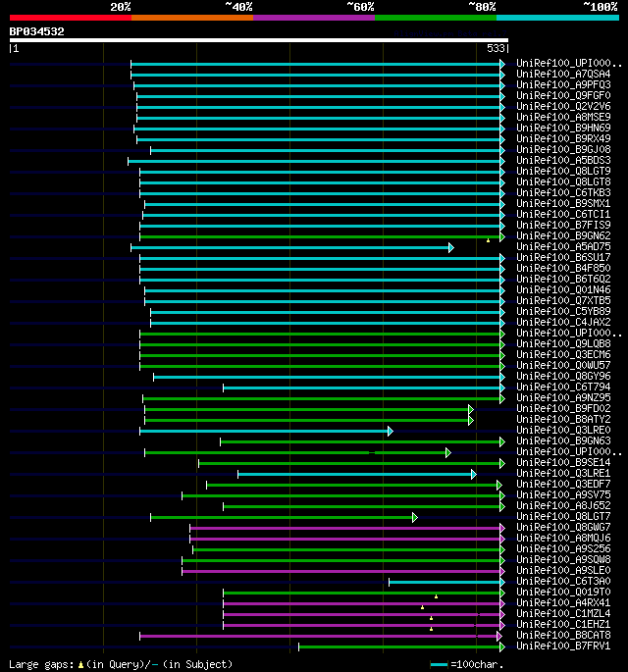Select the UniRef100_A5AD75 label
Viewport: 628px width, 672px height.
563,246
